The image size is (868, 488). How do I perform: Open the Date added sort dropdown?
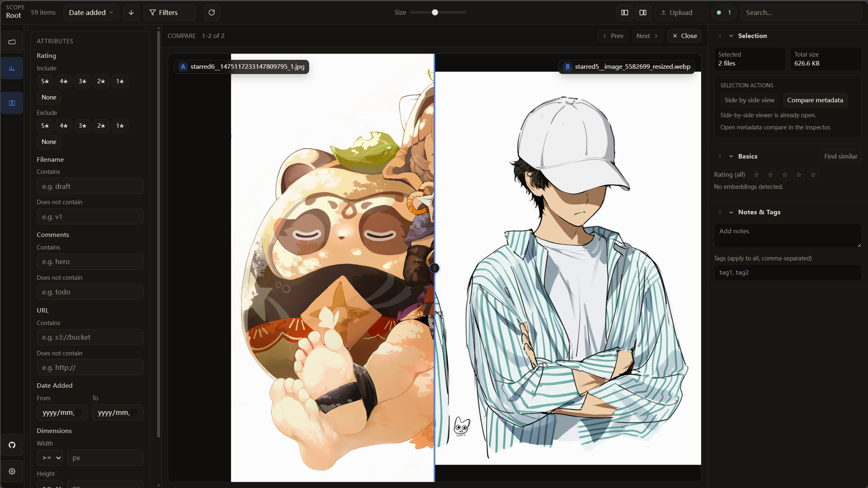pyautogui.click(x=91, y=13)
